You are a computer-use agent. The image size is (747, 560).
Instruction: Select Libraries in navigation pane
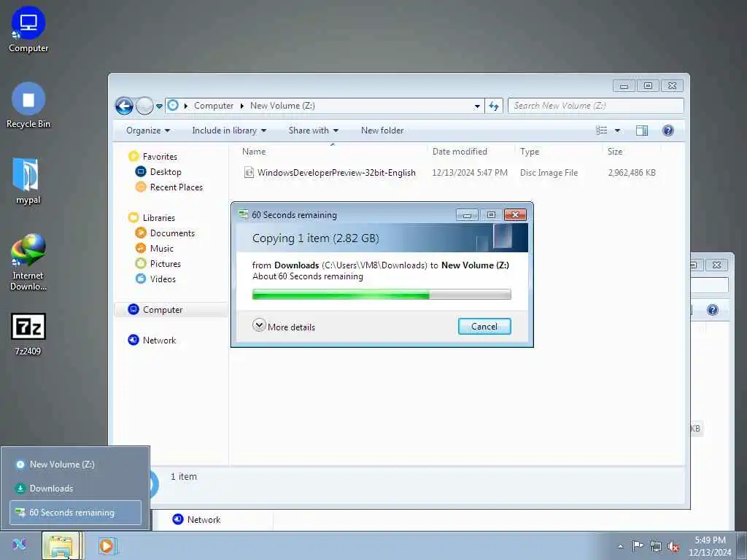coord(158,217)
